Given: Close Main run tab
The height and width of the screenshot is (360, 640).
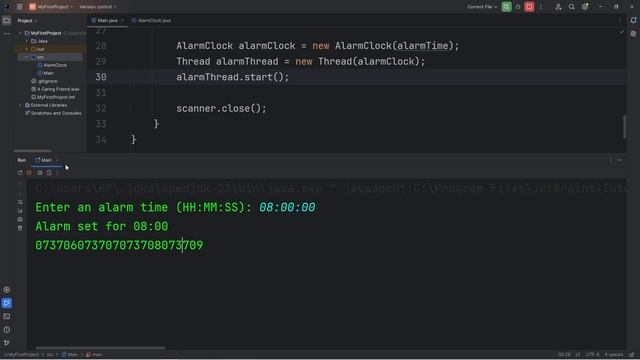Looking at the screenshot, I should click(57, 160).
